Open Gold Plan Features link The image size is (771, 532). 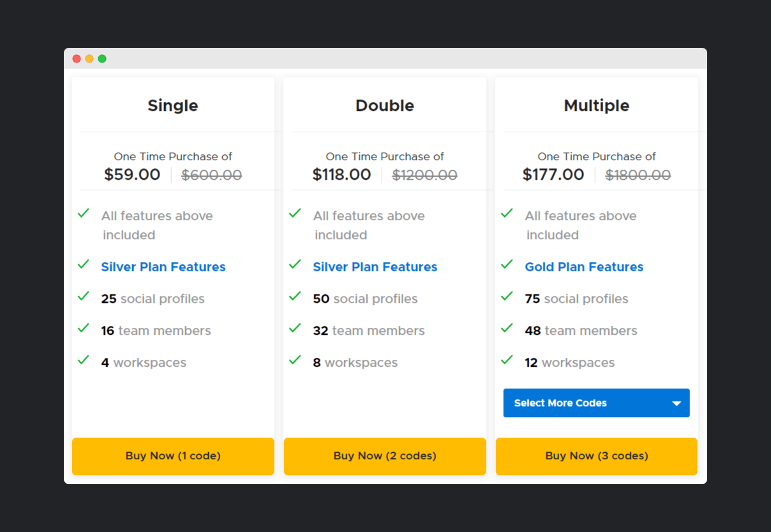point(584,267)
